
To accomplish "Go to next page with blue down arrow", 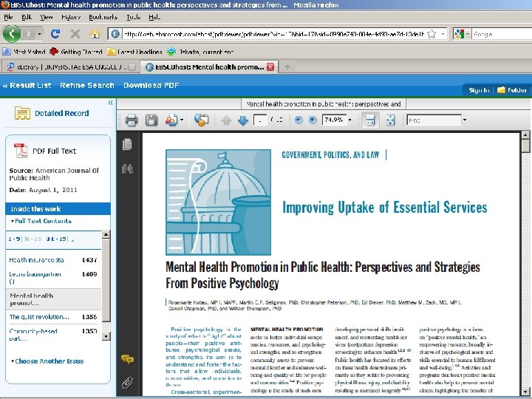I will click(243, 120).
